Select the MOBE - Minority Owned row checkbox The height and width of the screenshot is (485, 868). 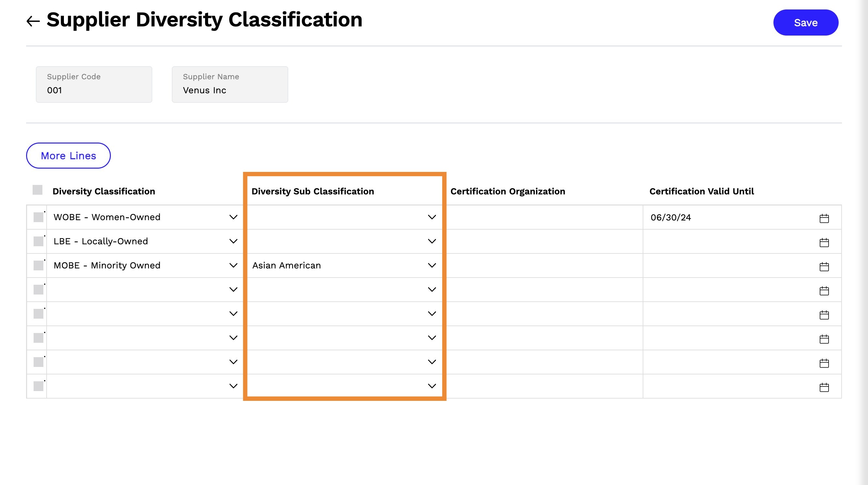[38, 265]
